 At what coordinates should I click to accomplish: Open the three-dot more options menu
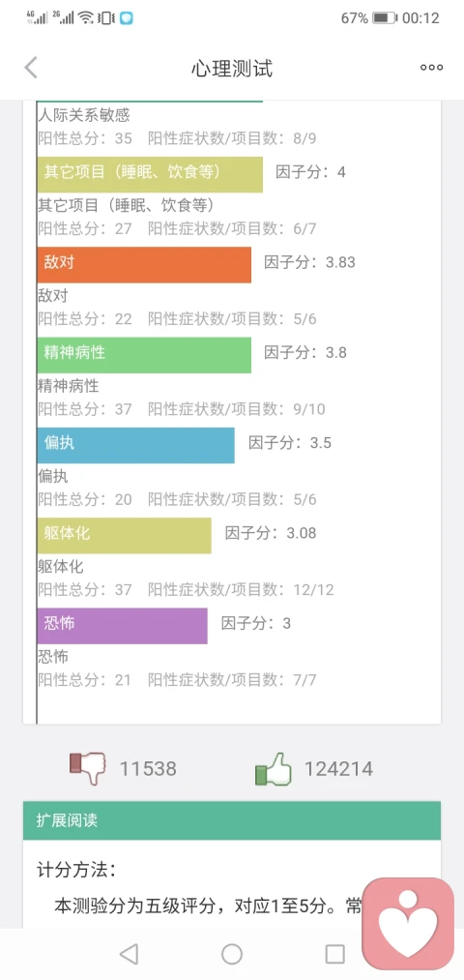[431, 68]
